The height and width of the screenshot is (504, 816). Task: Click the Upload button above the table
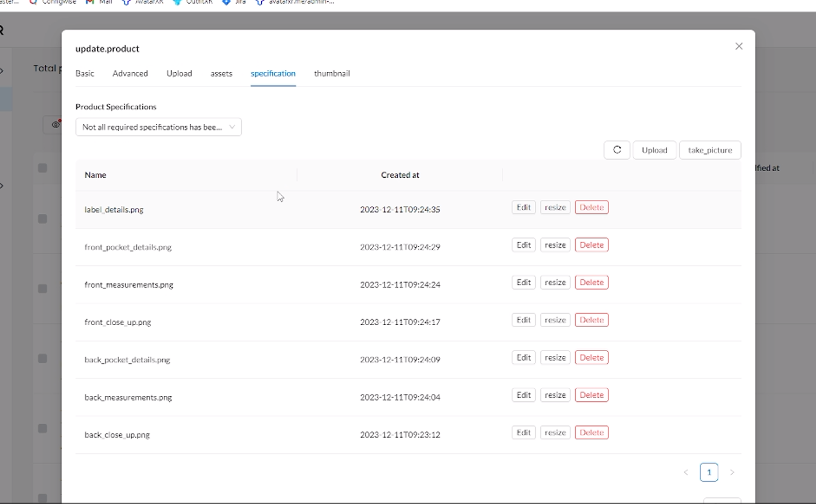coord(654,150)
